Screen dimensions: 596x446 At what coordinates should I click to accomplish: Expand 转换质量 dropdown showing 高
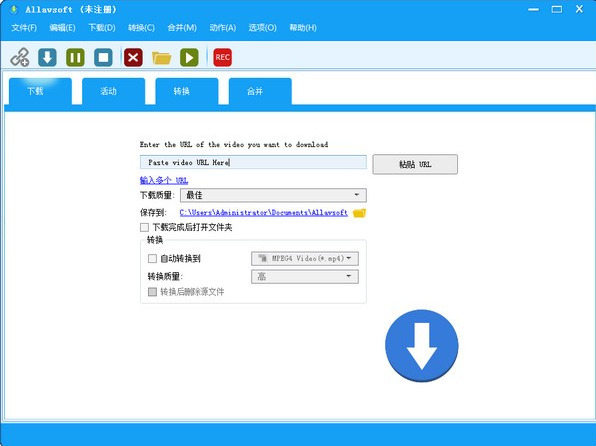[x=305, y=276]
